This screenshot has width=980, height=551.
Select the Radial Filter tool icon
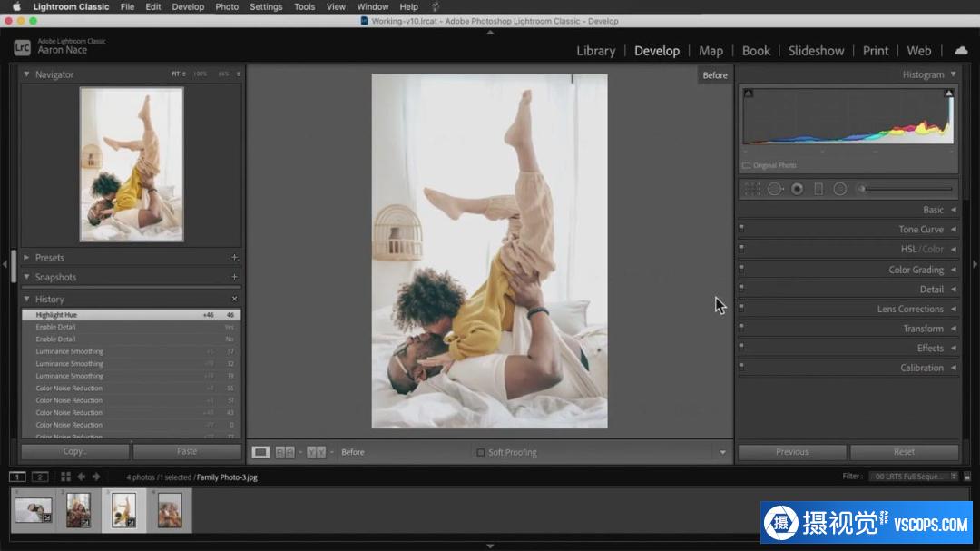(840, 189)
